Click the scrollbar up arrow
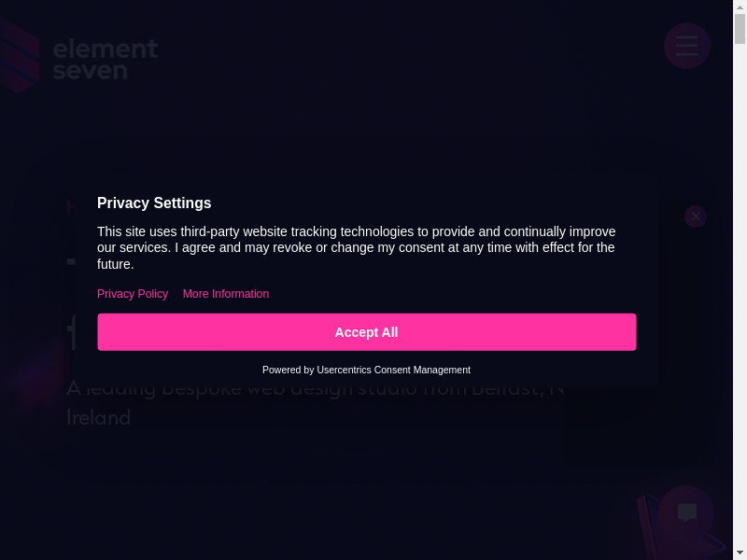 coord(740,7)
